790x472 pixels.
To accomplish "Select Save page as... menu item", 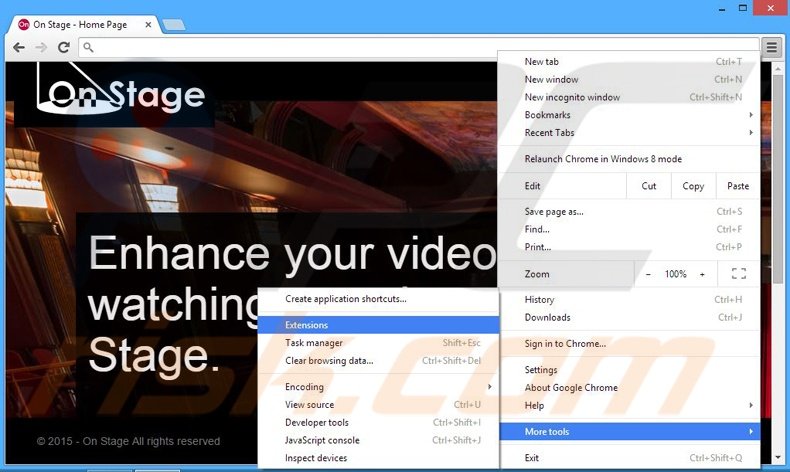I will tap(628, 212).
